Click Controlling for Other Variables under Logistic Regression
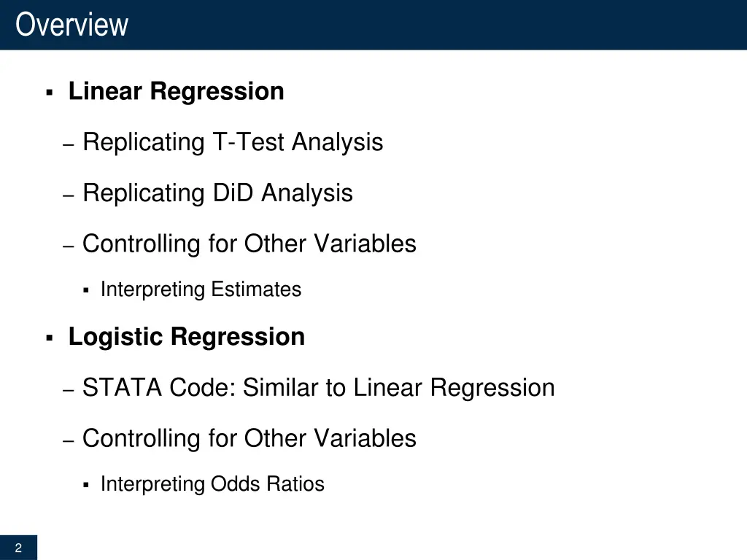Screen dimensions: 747x560 249,438
